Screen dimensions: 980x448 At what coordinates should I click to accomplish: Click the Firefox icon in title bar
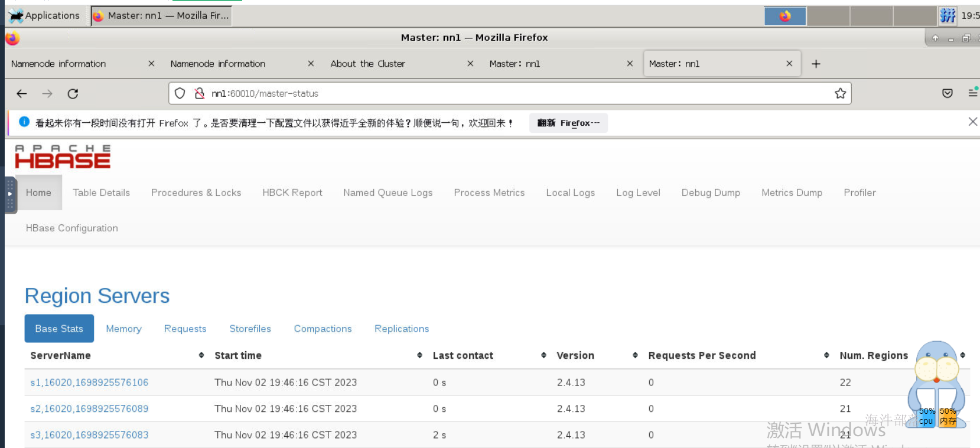pyautogui.click(x=12, y=38)
